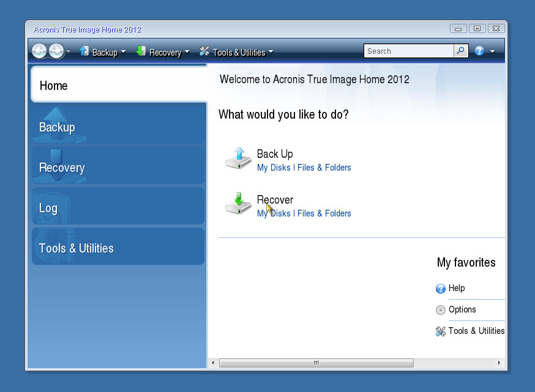The image size is (535, 392).
Task: Open the Recovery toolbar menu
Action: pos(165,52)
